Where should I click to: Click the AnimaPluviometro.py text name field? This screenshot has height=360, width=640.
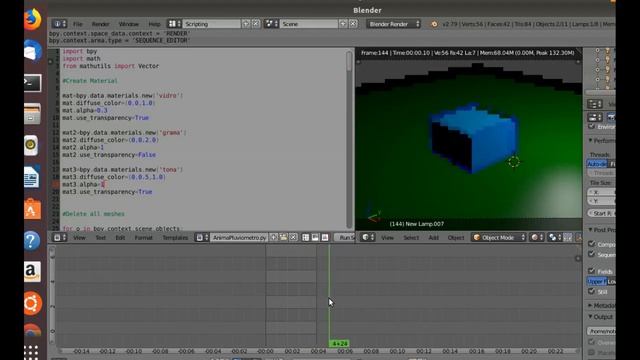pyautogui.click(x=239, y=238)
